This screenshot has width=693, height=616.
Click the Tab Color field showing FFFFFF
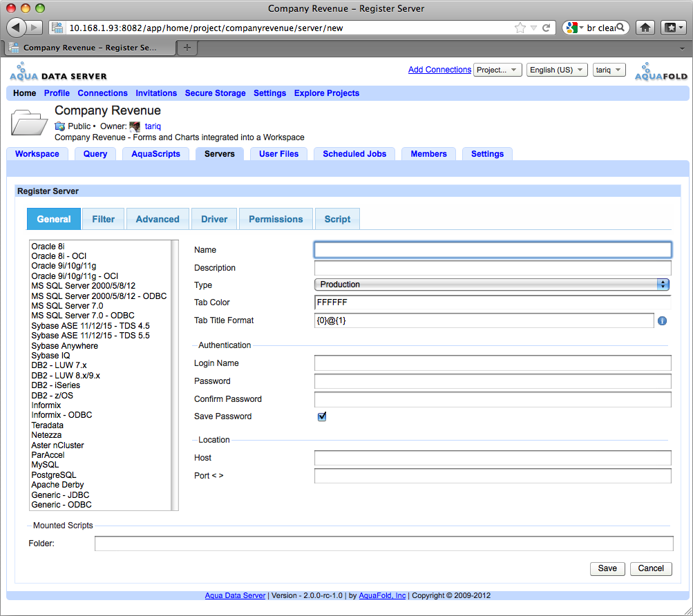pyautogui.click(x=493, y=302)
